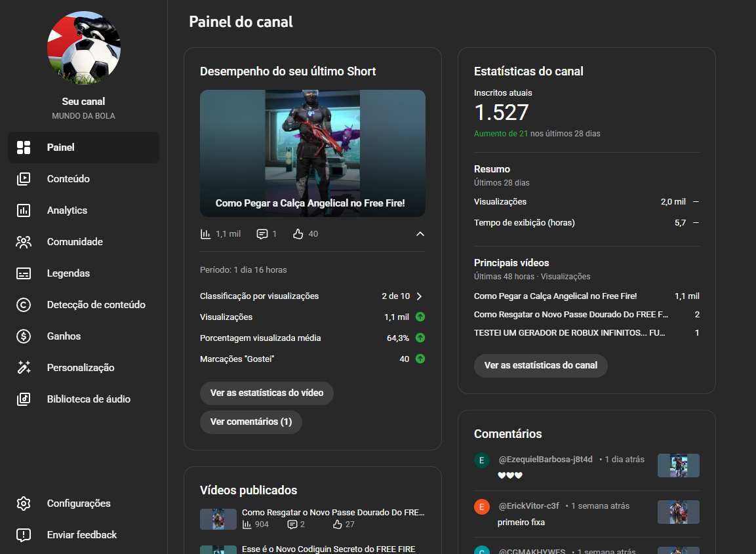
Task: Open the Detecção de conteúdo copyright icon
Action: pyautogui.click(x=24, y=305)
